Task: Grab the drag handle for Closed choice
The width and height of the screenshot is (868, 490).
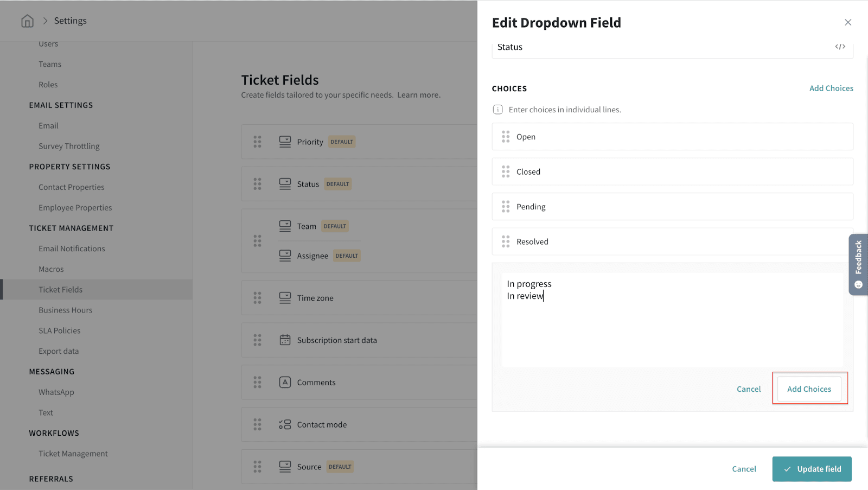Action: point(506,172)
